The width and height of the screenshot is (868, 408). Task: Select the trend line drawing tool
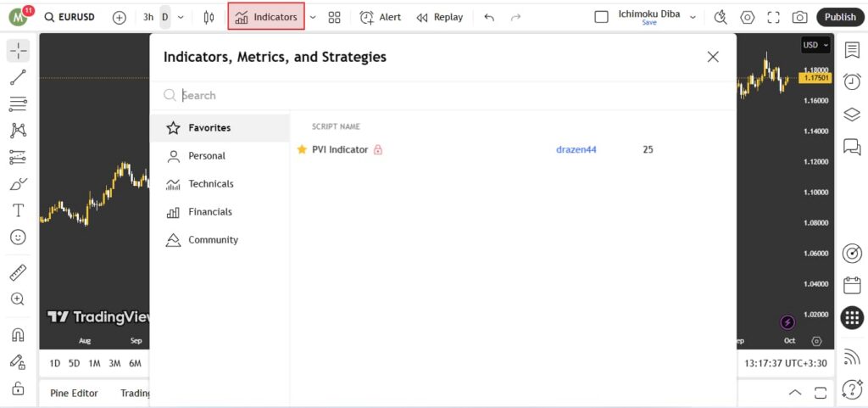point(18,78)
